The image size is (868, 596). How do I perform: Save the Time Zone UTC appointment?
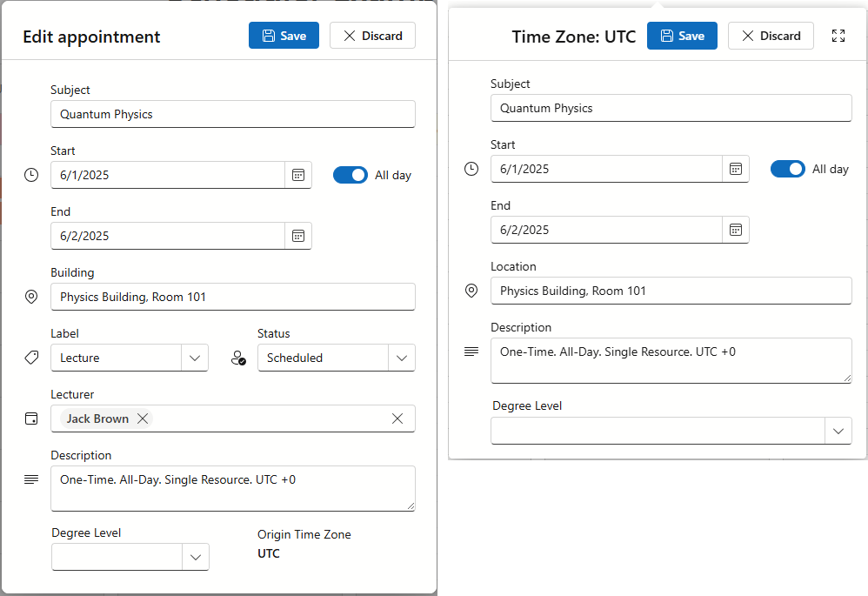[x=682, y=36]
